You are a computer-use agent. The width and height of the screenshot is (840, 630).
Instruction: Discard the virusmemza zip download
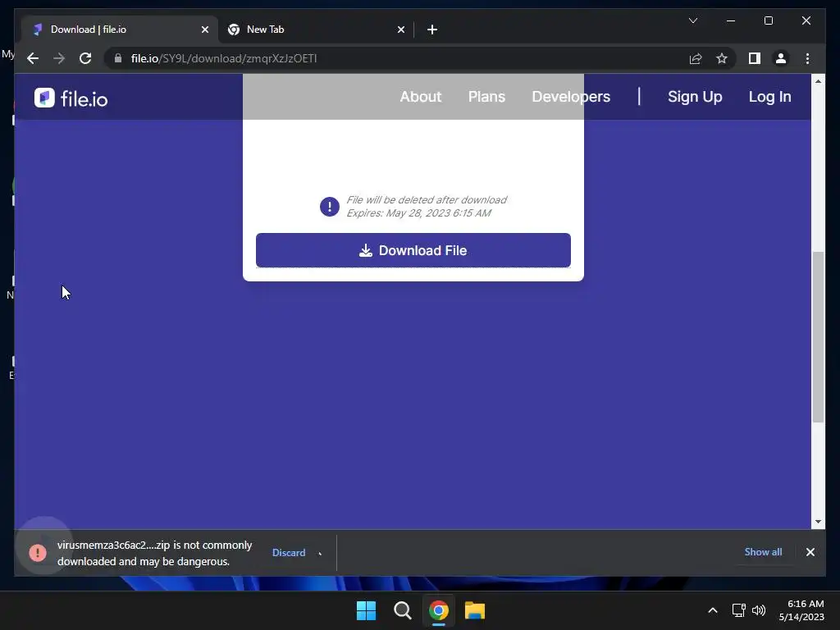tap(288, 552)
